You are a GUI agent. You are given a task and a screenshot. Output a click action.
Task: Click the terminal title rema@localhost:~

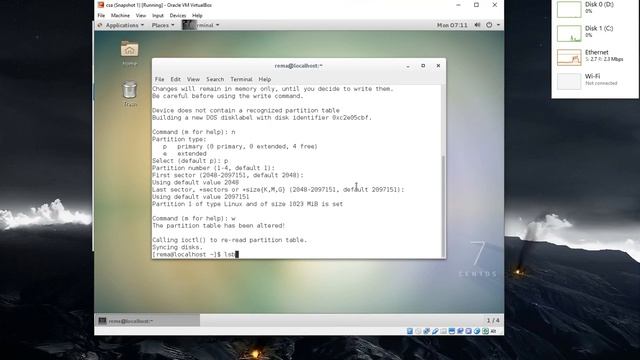pos(298,66)
